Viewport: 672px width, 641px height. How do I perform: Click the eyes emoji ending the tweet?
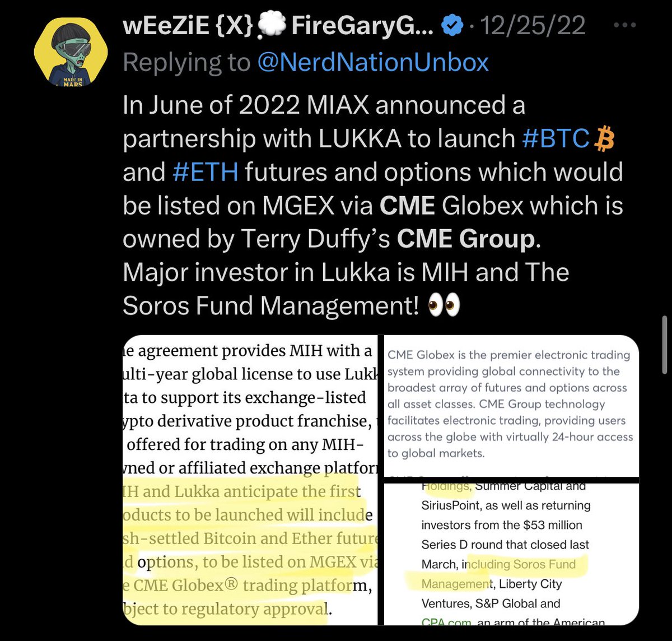click(444, 306)
